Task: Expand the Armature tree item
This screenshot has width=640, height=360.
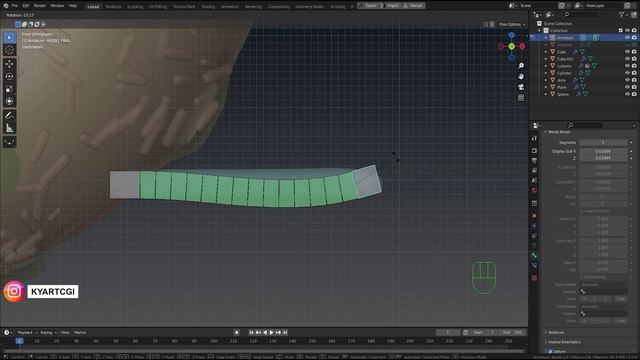Action: click(x=546, y=38)
